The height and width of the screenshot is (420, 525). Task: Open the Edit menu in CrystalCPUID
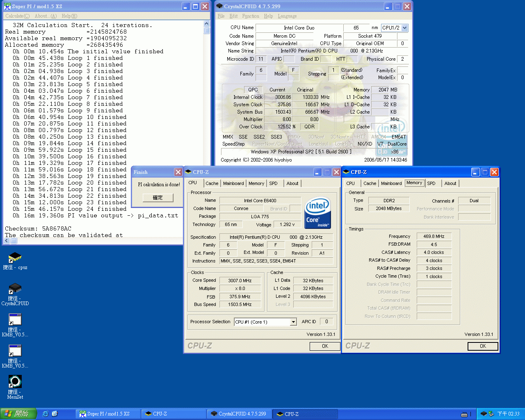click(233, 16)
